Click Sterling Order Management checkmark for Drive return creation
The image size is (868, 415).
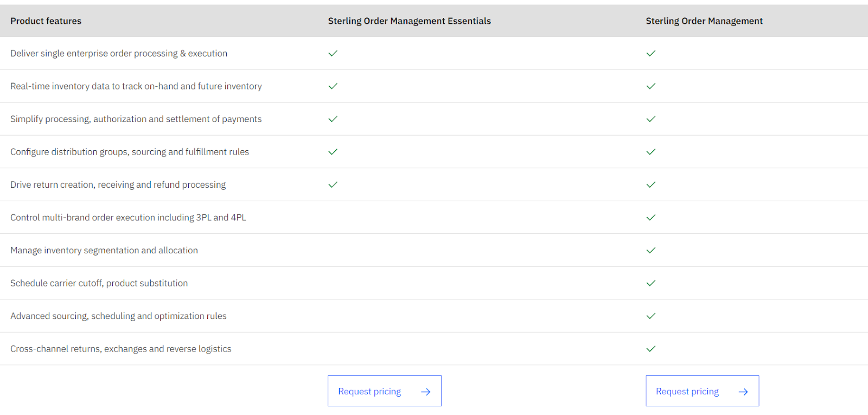tap(651, 184)
